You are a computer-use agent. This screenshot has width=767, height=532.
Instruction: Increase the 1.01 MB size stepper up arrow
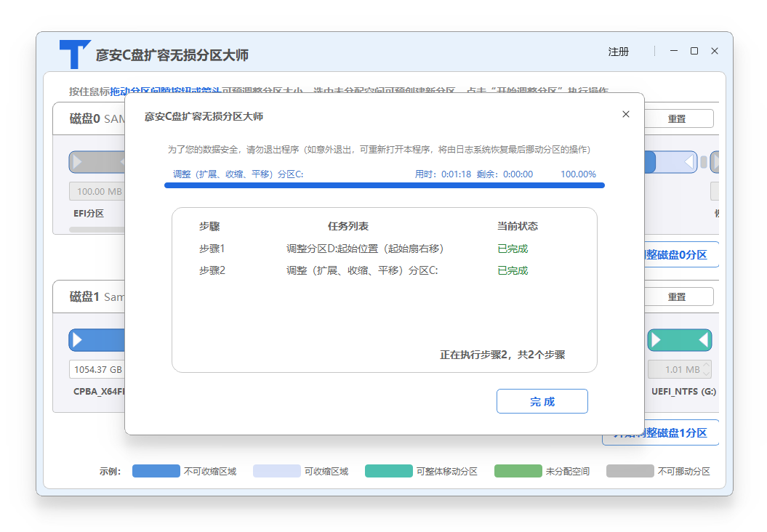point(707,365)
